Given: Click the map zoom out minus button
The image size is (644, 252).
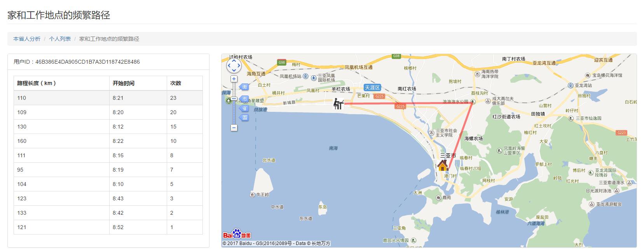Looking at the screenshot, I should pyautogui.click(x=234, y=128).
